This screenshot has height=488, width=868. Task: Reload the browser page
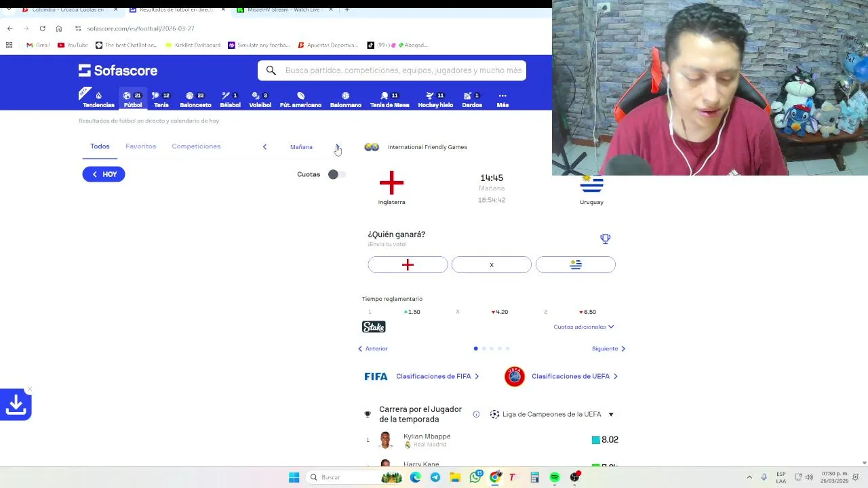point(42,28)
